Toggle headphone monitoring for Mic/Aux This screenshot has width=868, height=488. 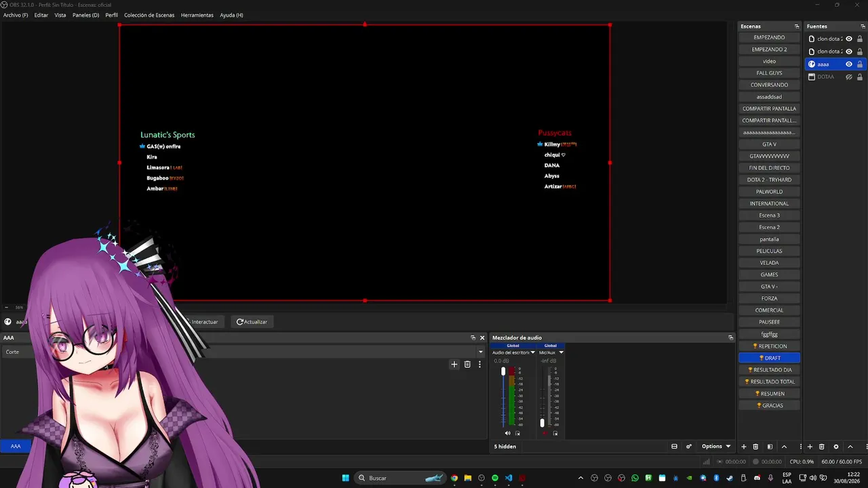(x=555, y=433)
